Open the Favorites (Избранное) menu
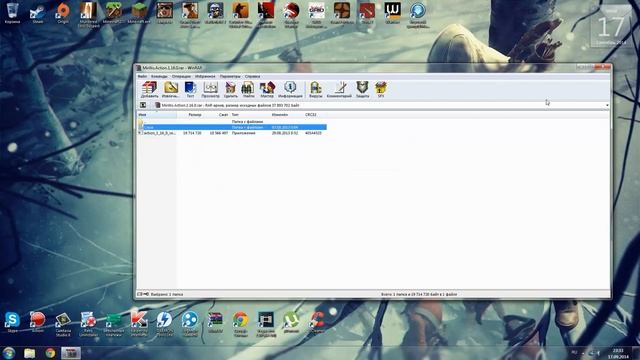640x360 pixels. pos(205,76)
